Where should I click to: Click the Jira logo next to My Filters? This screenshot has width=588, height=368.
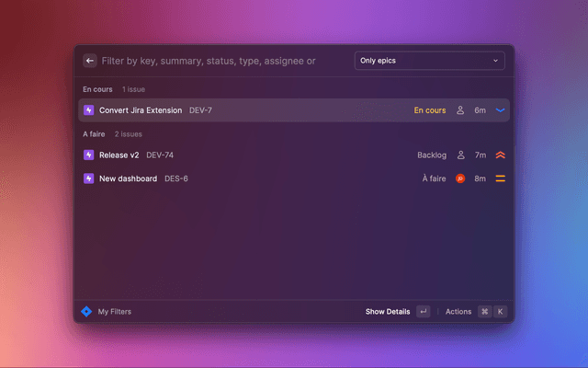86,312
